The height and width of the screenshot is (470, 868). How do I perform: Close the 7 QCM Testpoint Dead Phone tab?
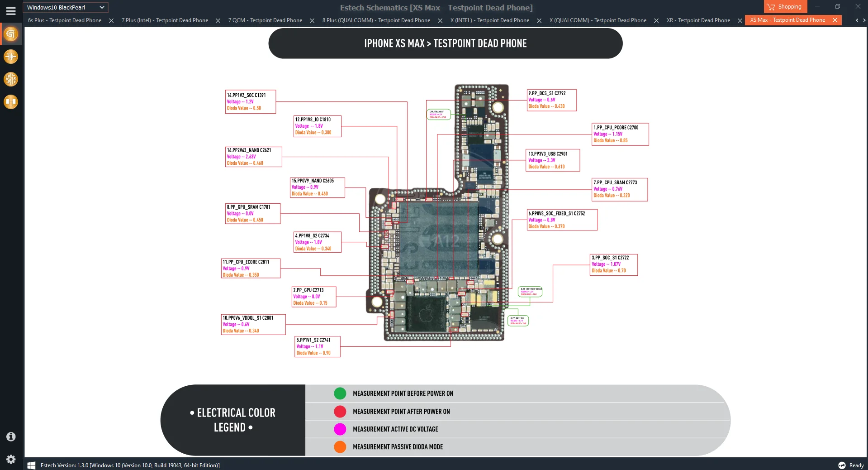coord(312,21)
